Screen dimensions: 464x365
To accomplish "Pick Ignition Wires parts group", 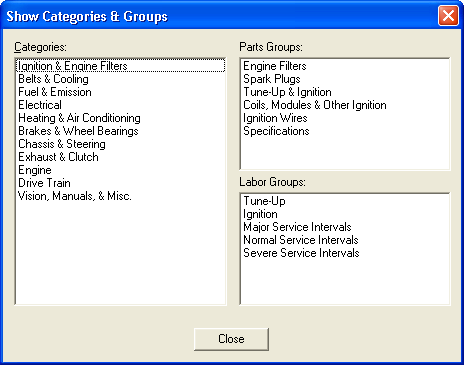I will (x=275, y=118).
